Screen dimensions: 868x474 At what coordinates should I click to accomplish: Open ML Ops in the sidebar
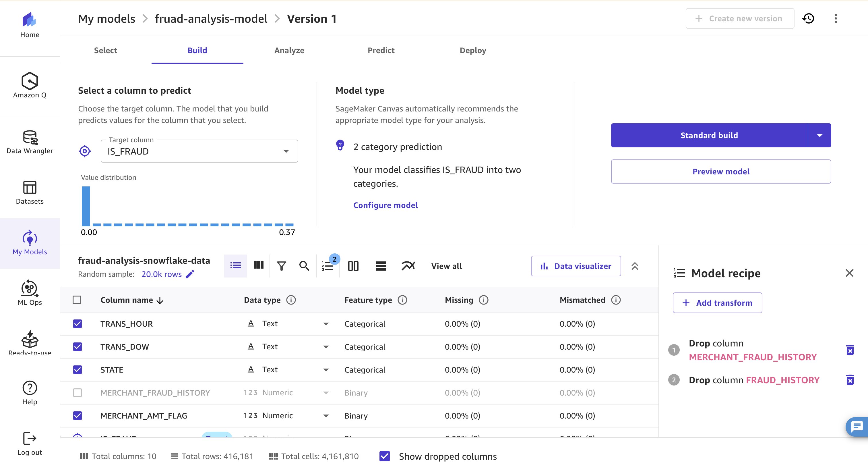click(30, 293)
